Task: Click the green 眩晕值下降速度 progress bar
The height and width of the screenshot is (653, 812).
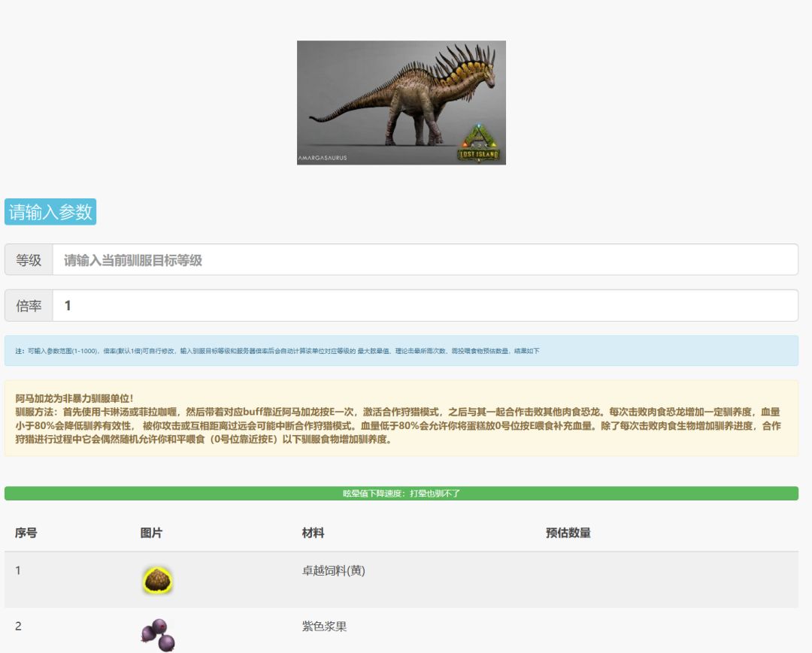Action: pos(401,493)
